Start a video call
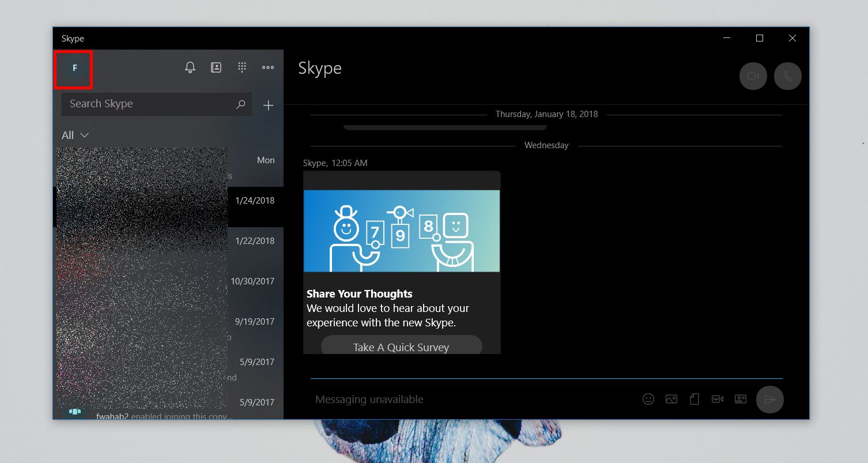The image size is (868, 463). pyautogui.click(x=753, y=76)
